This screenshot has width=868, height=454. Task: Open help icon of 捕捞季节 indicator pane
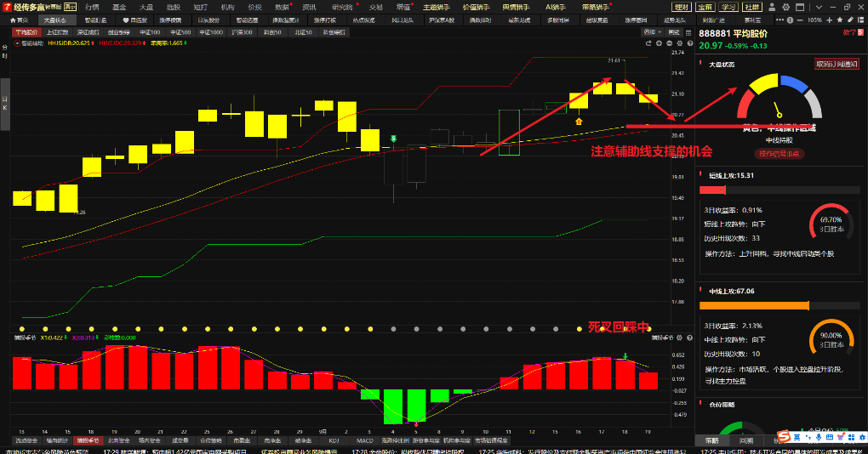690,338
